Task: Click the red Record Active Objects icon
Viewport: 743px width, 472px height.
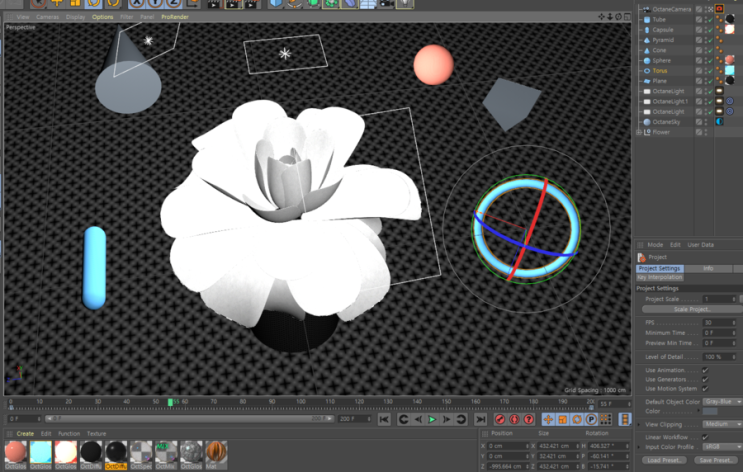Action: pyautogui.click(x=500, y=419)
